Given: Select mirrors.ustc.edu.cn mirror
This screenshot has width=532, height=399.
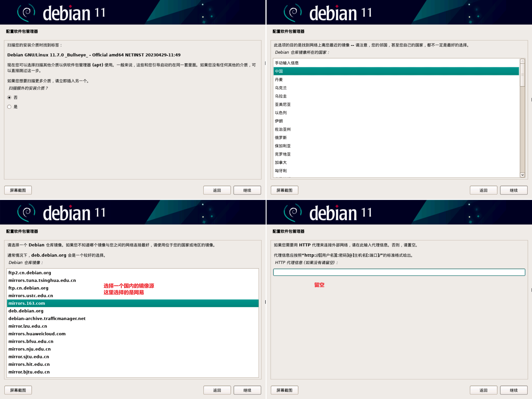Looking at the screenshot, I should coord(31,296).
